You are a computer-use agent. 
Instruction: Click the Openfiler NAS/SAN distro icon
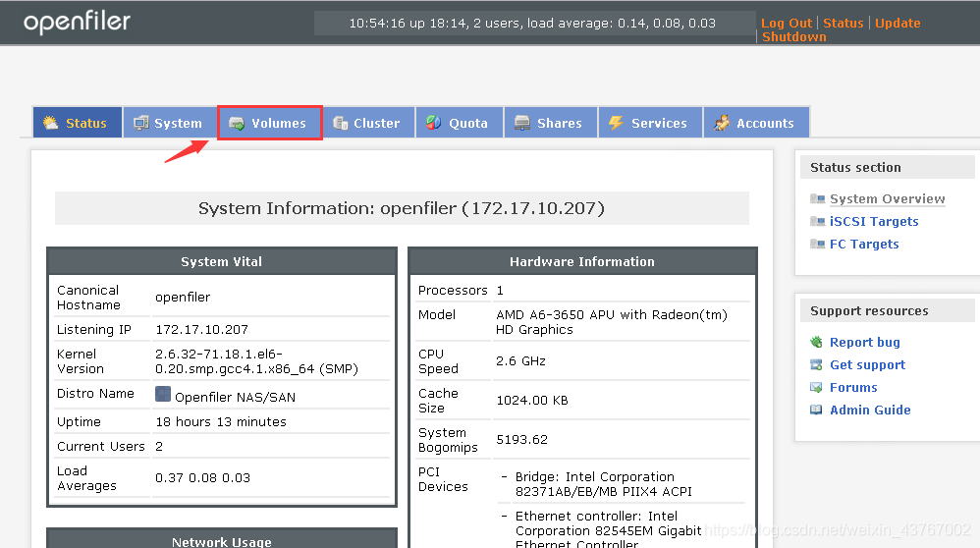[162, 394]
